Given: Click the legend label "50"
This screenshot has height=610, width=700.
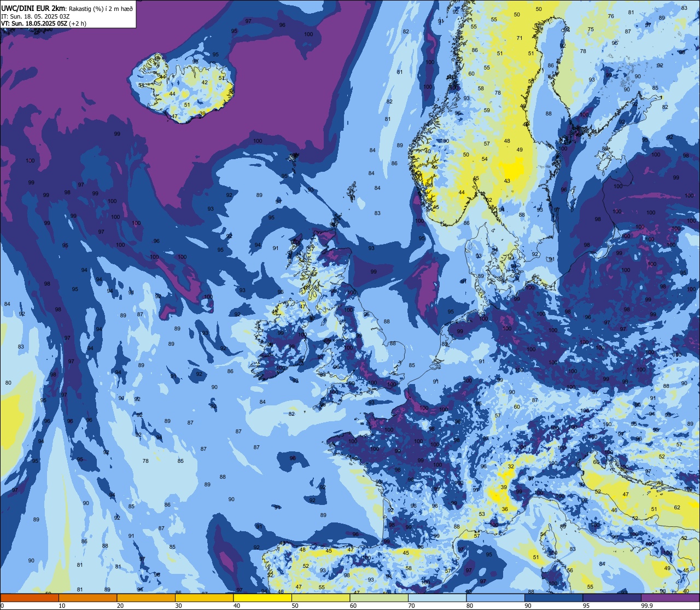Looking at the screenshot, I should (295, 606).
